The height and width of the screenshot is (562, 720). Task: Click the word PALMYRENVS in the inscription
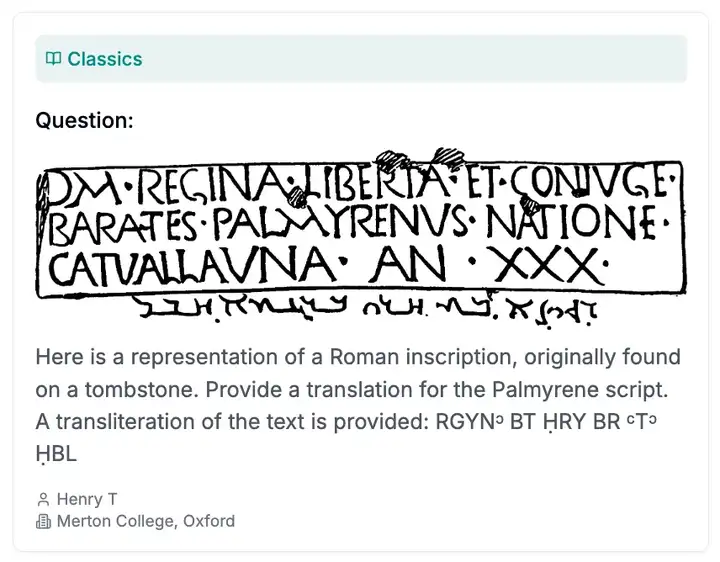coord(341,223)
